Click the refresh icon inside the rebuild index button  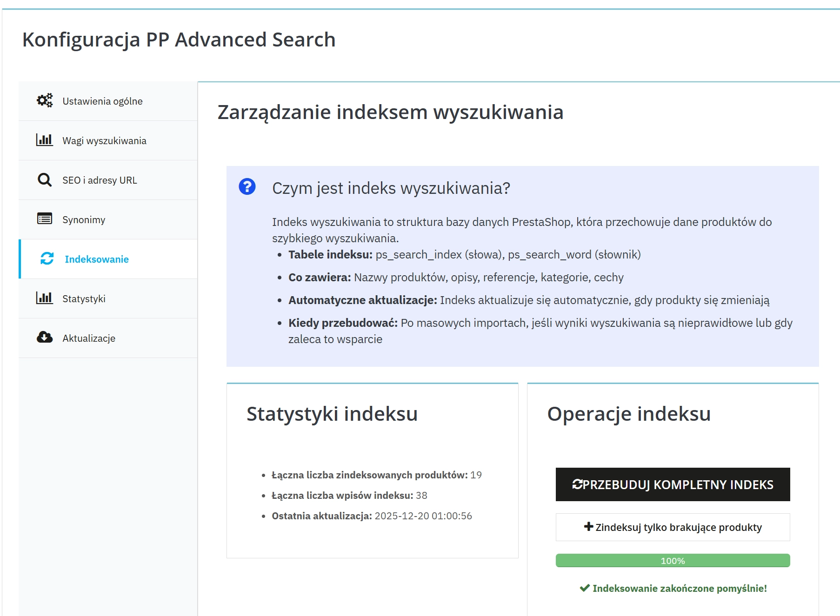[578, 484]
